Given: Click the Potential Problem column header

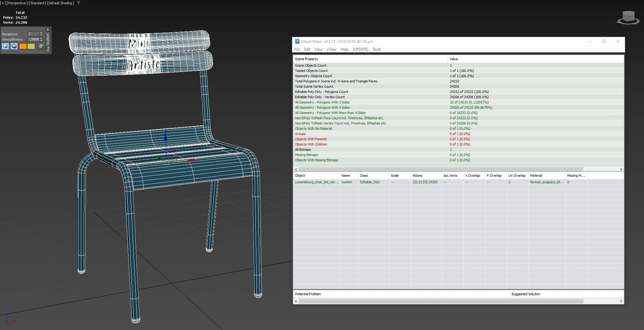Looking at the screenshot, I should [x=401, y=294].
